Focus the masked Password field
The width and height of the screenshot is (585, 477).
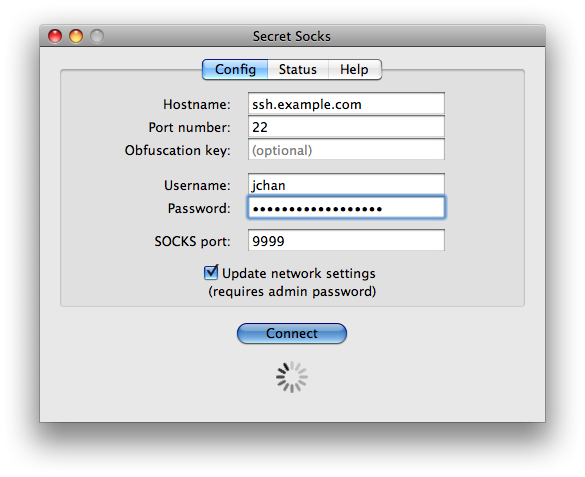click(346, 208)
